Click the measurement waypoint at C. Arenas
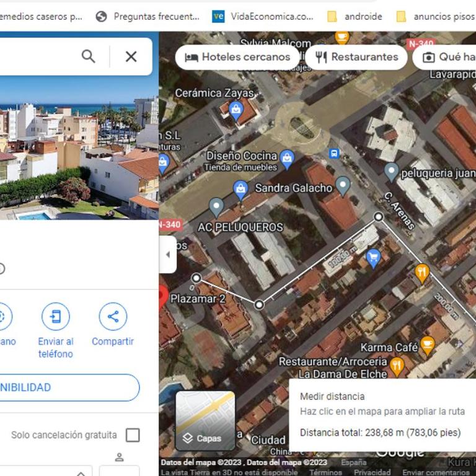Viewport: 476px width, 476px height. point(378,217)
